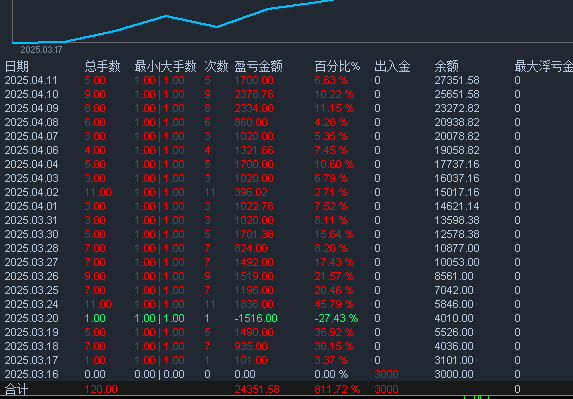Click the 396.02 profit amount
573x399 pixels.
[251, 192]
